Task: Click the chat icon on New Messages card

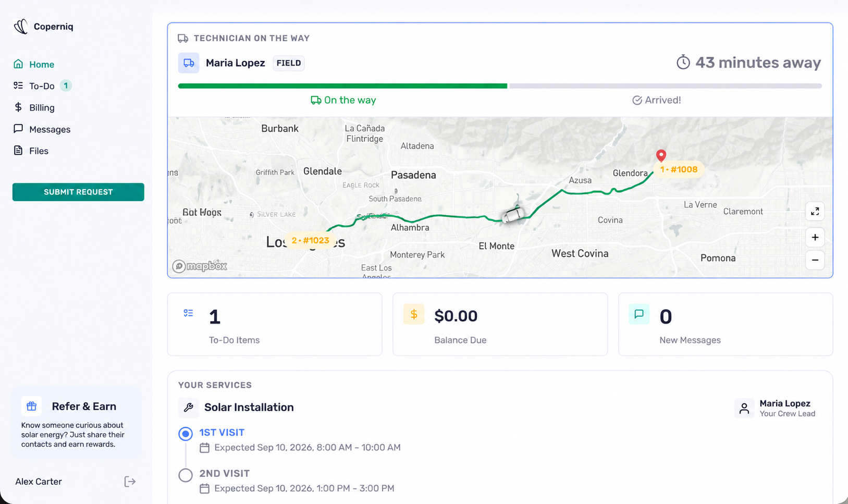Action: coord(639,314)
